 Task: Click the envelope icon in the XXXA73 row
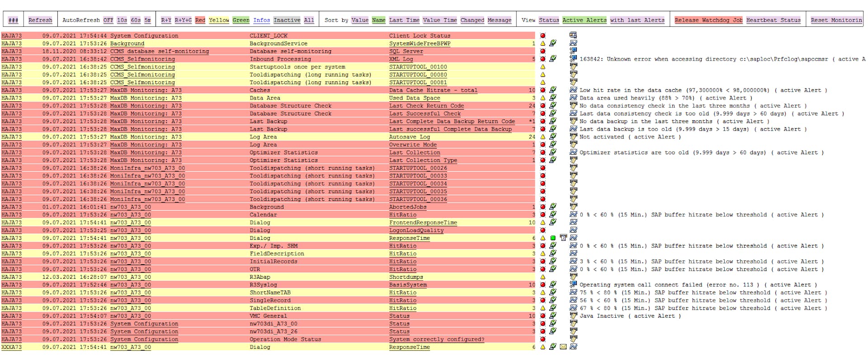563,347
